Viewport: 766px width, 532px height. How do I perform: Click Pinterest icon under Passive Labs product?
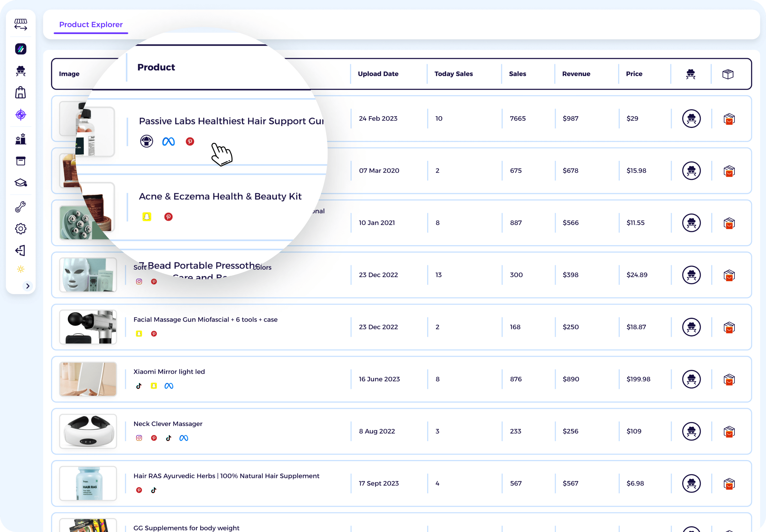[190, 142]
